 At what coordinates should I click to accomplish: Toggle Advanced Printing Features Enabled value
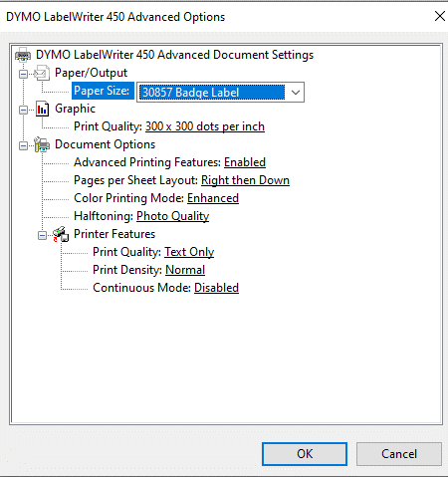245,162
